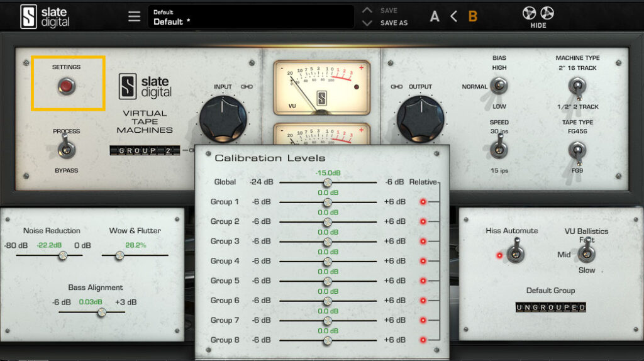Viewport: 644px width, 361px height.
Task: Click the Slate Digital logo in header
Action: [x=45, y=16]
